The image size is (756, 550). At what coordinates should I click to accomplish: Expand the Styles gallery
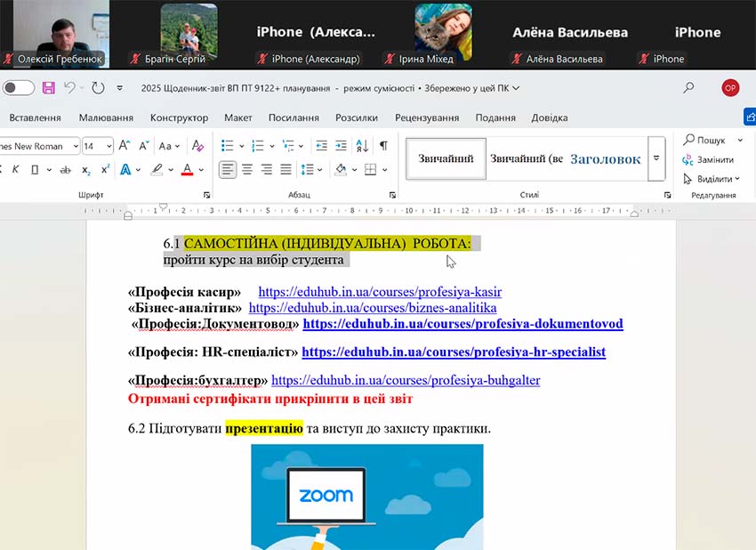click(656, 158)
